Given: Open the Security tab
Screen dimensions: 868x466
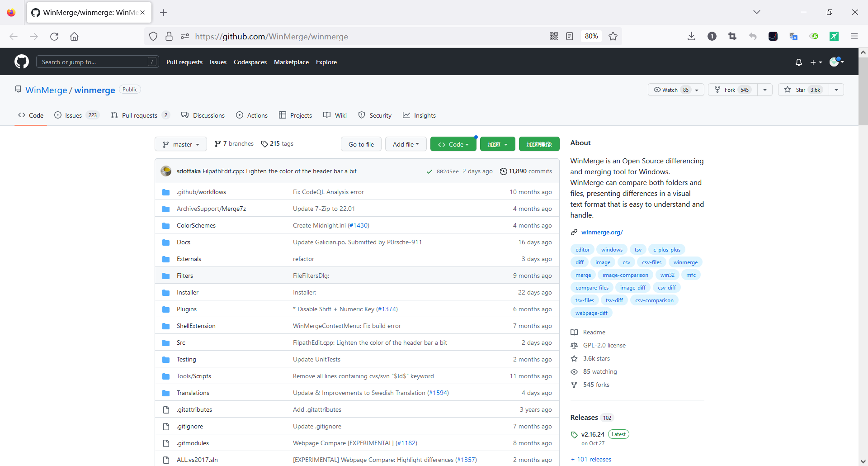Looking at the screenshot, I should 375,115.
